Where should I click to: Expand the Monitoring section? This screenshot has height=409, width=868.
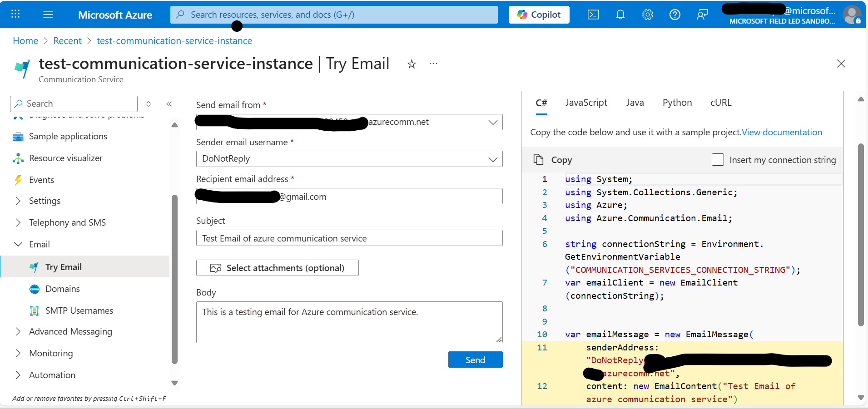click(x=51, y=353)
